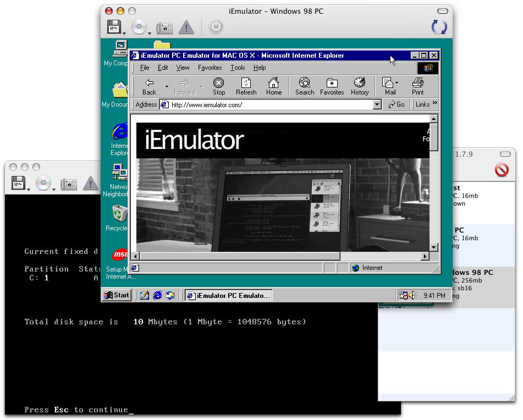The width and height of the screenshot is (523, 420).
Task: Click the vertical scrollbar down arrow in IE
Action: [433, 247]
